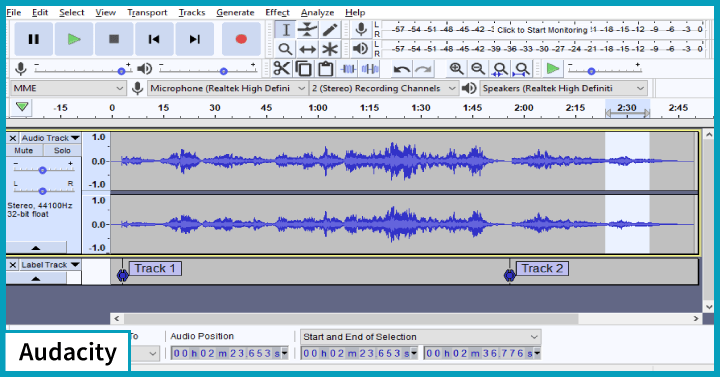Fit the whole project in window
Screen dimensions: 720x377
pos(522,69)
